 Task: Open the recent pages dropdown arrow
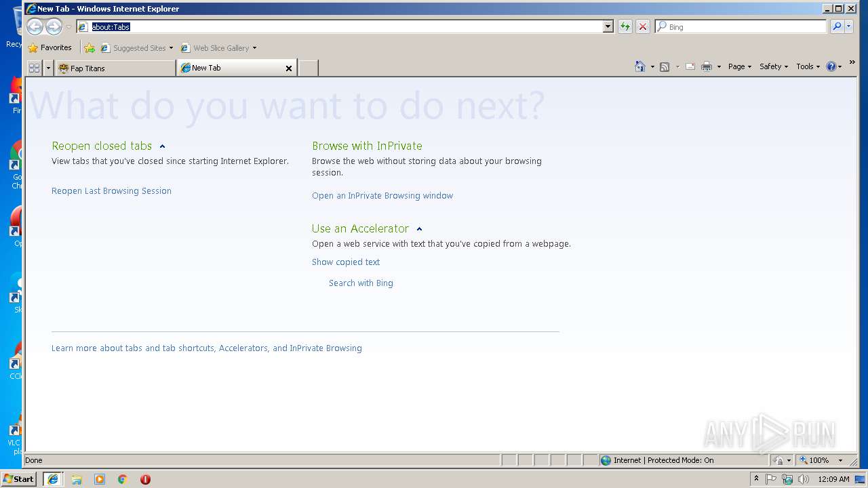click(x=68, y=27)
